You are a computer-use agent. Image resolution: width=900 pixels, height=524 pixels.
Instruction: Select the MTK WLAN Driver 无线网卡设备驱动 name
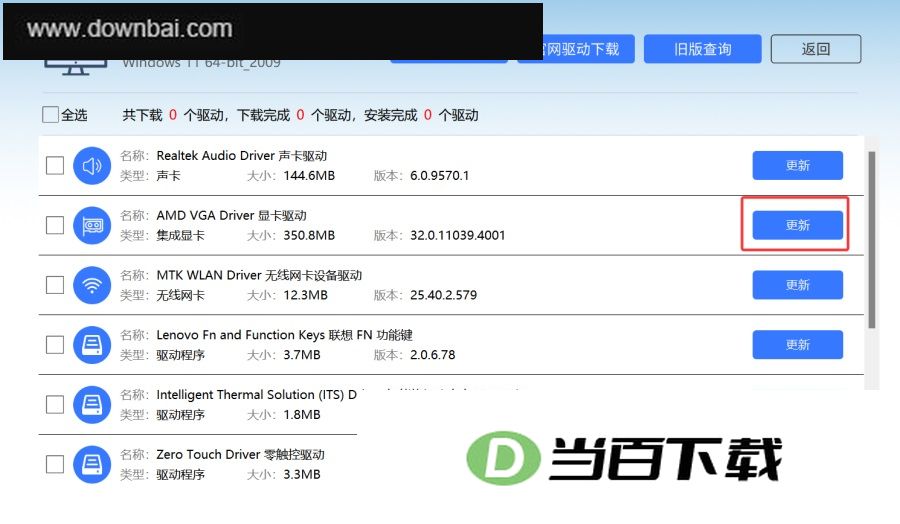(x=259, y=275)
